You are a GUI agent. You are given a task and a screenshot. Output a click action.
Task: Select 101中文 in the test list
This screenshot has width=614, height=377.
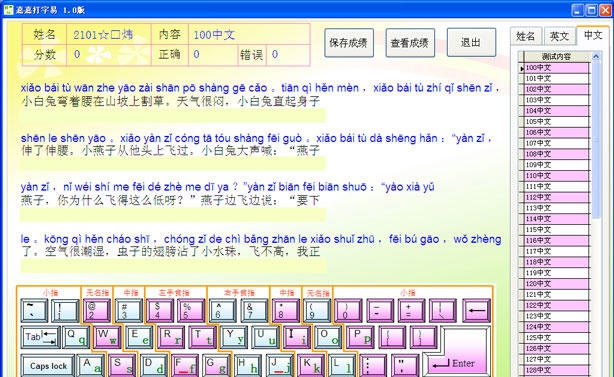(556, 78)
